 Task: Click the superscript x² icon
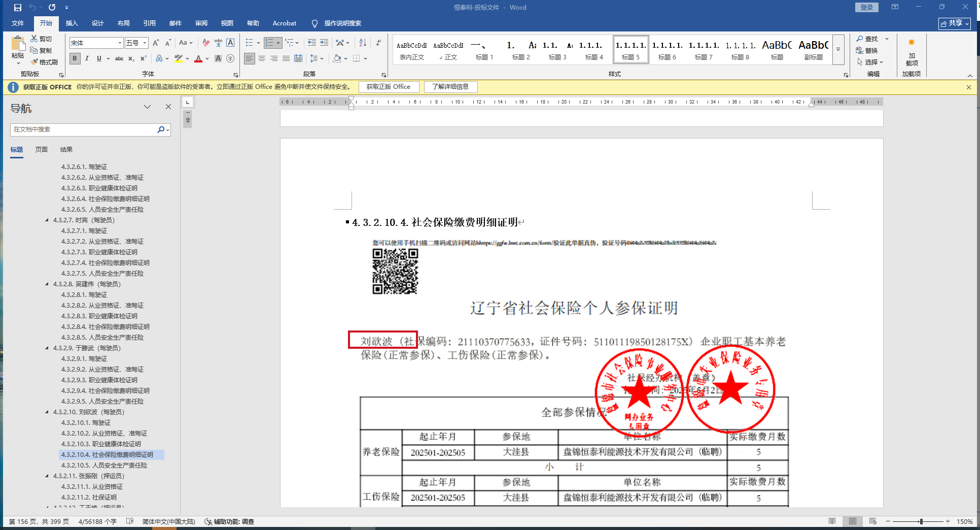pyautogui.click(x=144, y=59)
